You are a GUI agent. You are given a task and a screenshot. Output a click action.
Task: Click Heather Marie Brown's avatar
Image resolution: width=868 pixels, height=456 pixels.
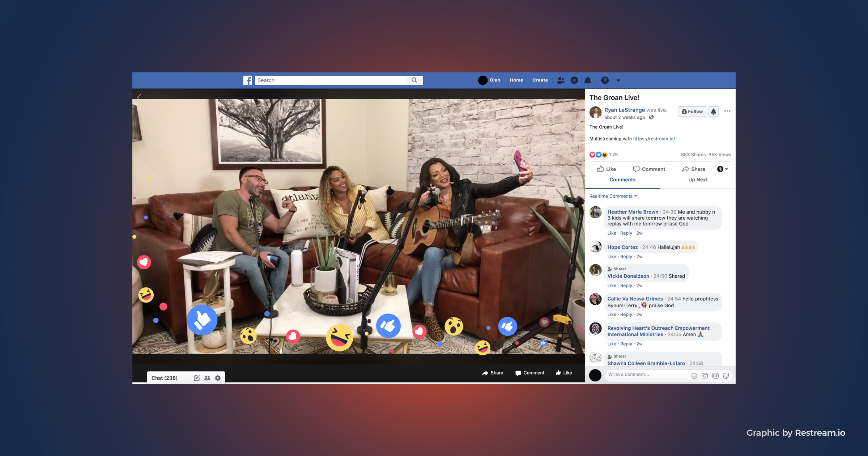pos(595,212)
